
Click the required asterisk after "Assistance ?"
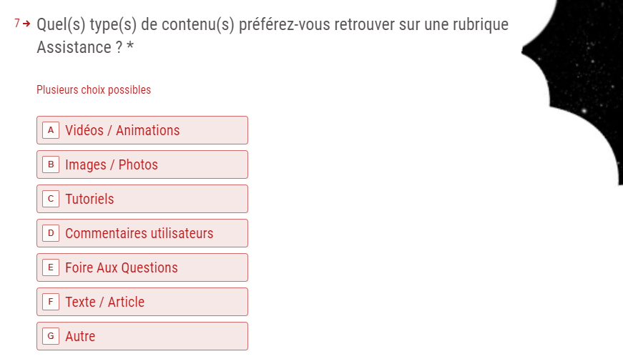130,49
